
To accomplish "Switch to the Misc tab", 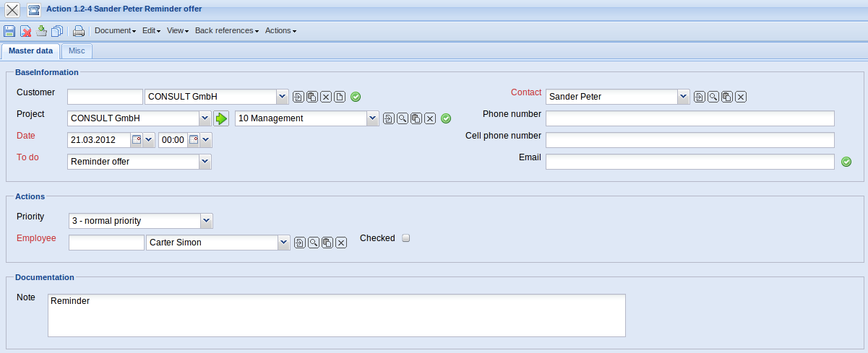I will tap(77, 51).
